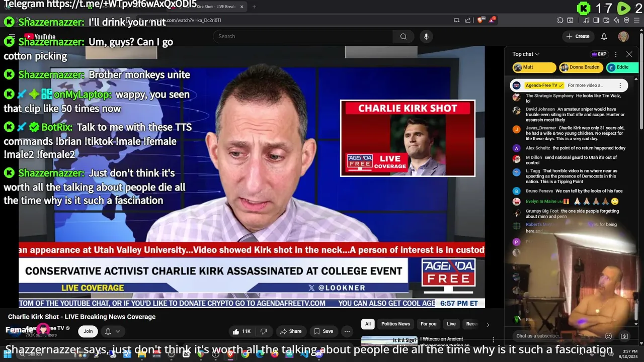Click the Brave VPN shield icon

tap(626, 20)
